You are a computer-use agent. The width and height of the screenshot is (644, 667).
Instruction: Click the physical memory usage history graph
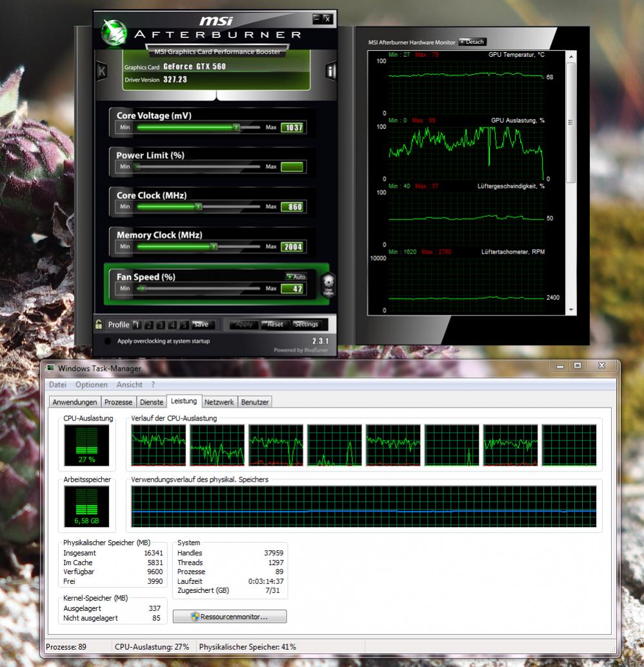pos(363,506)
